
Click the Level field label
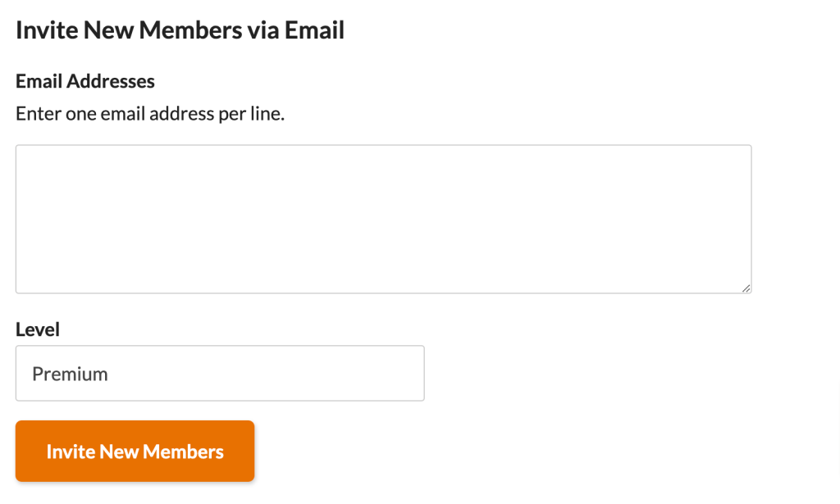pos(37,329)
